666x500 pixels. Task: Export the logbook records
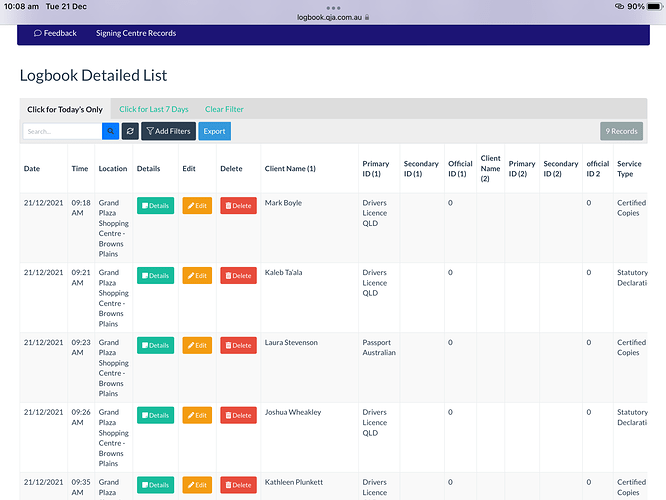[x=214, y=131]
